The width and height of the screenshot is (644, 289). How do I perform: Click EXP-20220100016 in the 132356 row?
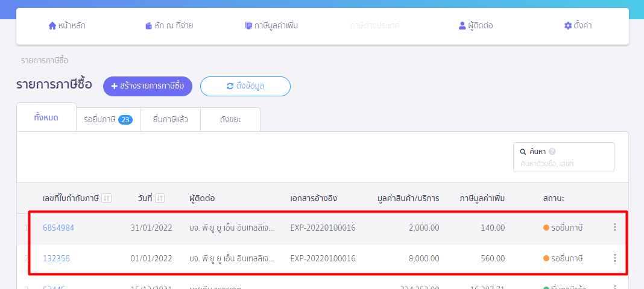323,259
